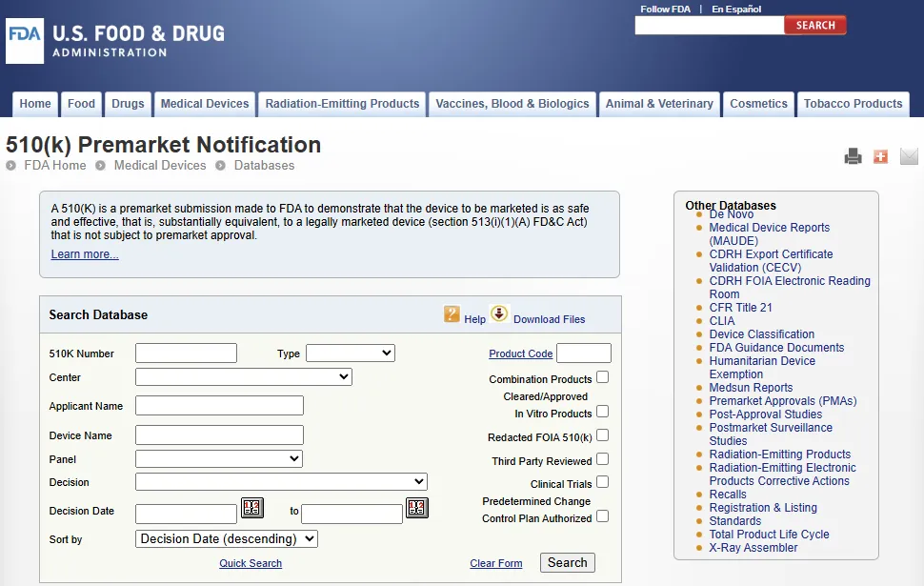Tick Third Party Reviewed checkbox
The image size is (924, 586).
point(602,458)
